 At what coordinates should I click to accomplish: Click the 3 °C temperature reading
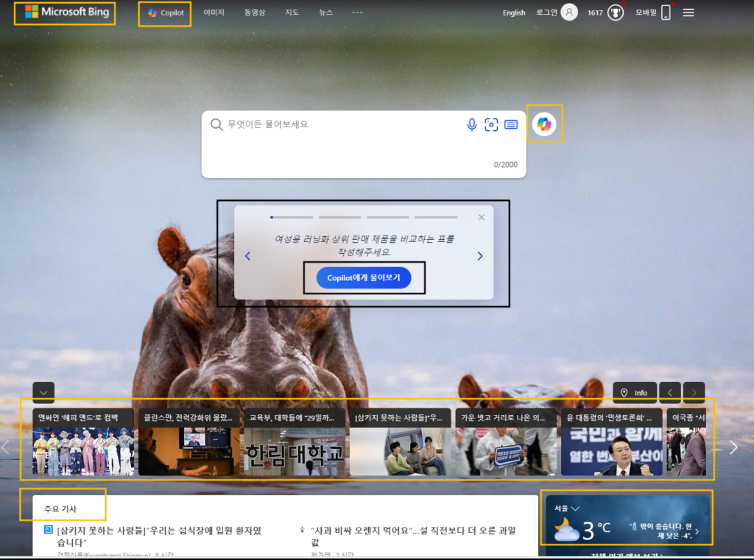[x=596, y=531]
